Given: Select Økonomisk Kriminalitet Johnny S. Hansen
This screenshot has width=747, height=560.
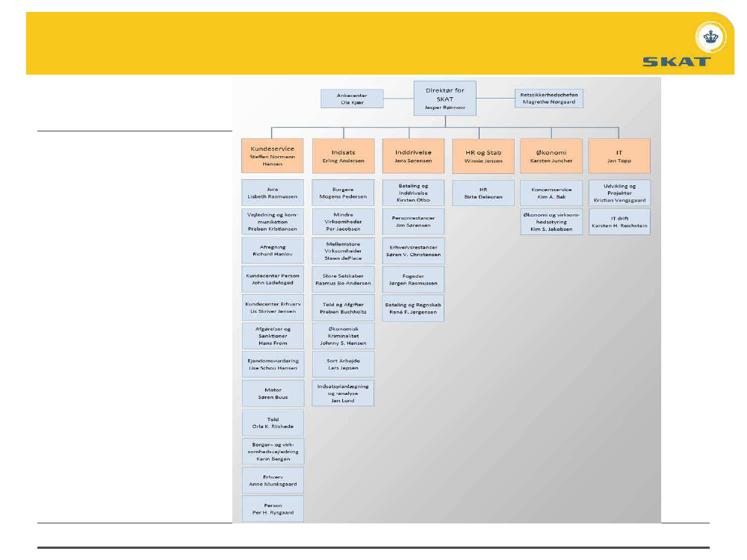Looking at the screenshot, I should pyautogui.click(x=344, y=336).
